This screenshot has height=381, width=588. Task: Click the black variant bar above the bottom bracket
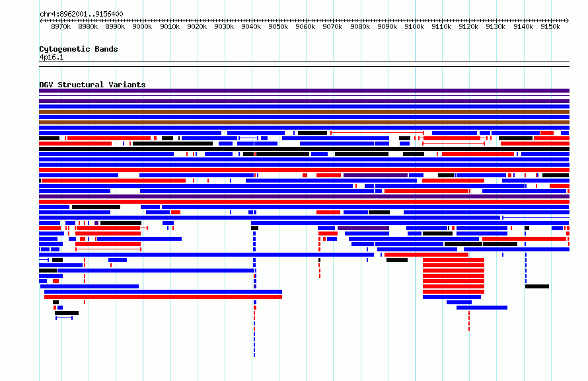coord(67,313)
